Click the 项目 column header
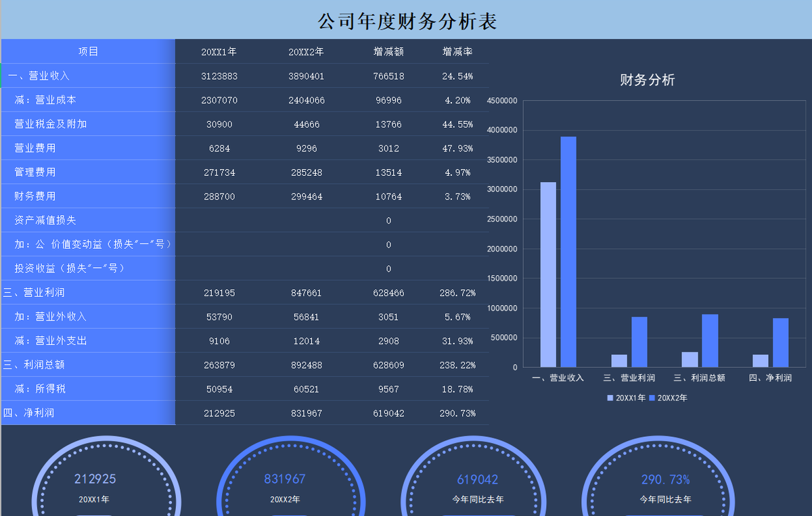Screen dimensions: 812x516 coord(89,51)
